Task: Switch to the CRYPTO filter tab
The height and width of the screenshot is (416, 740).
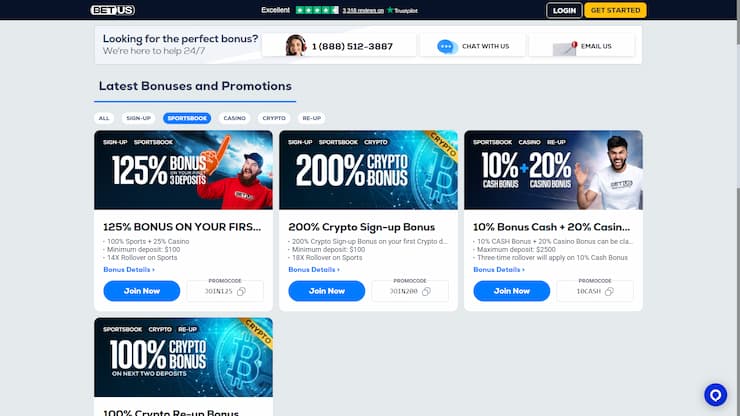Action: (x=274, y=118)
